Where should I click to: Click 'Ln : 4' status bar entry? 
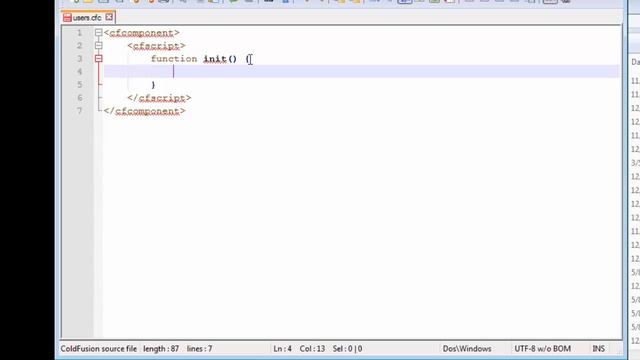[282, 349]
